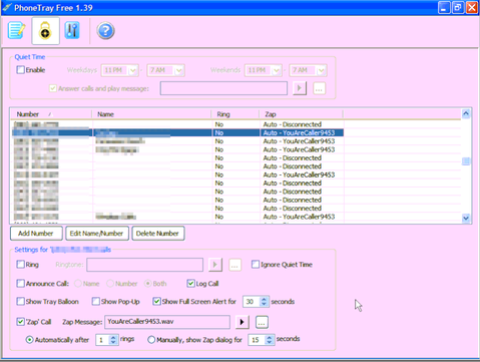Adjust Zap dialog seconds spinner

269,340
